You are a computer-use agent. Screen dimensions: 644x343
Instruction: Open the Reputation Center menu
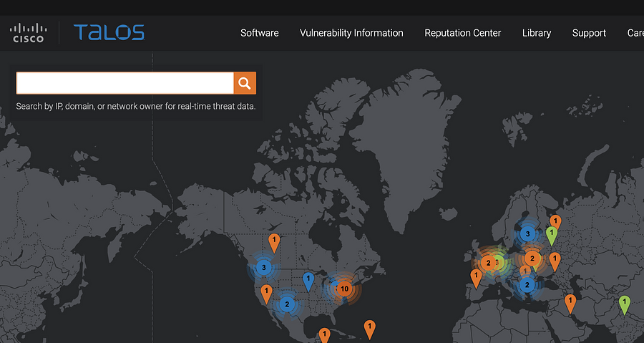(463, 33)
